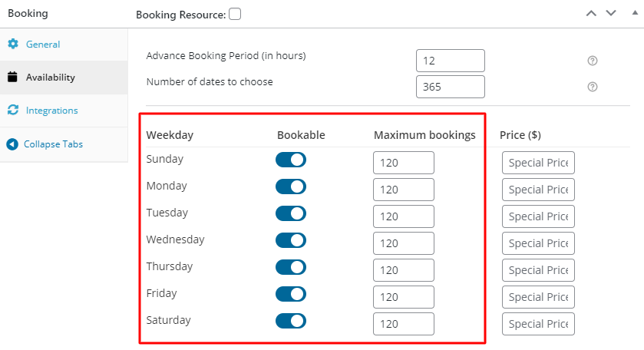
Task: Click help icon for Number of dates
Action: tap(592, 87)
